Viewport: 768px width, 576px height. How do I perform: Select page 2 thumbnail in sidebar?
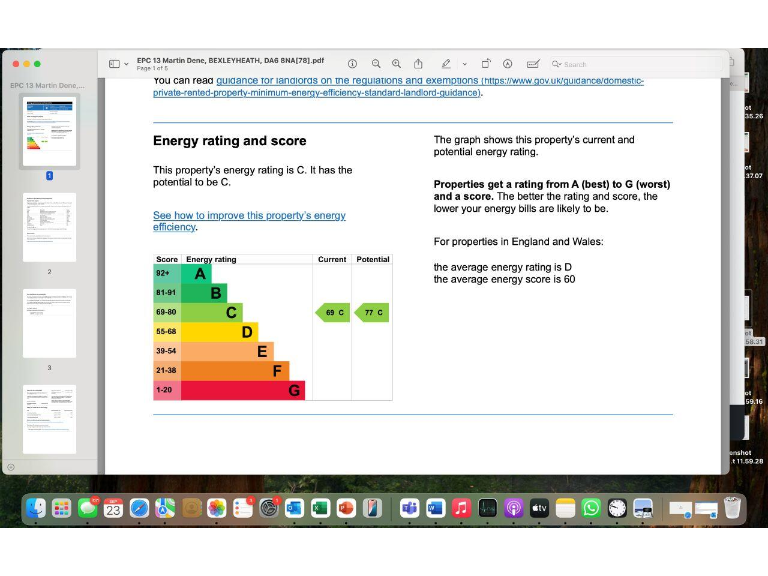coord(49,227)
